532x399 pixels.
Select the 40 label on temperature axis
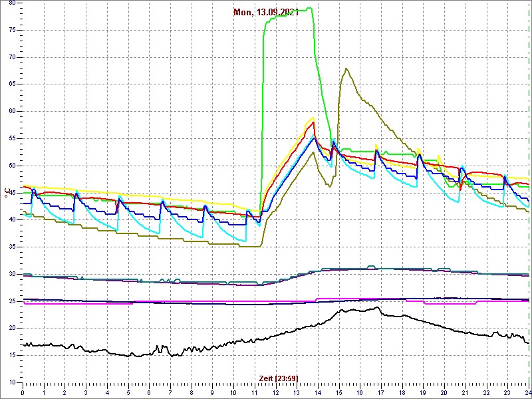[x=11, y=220]
